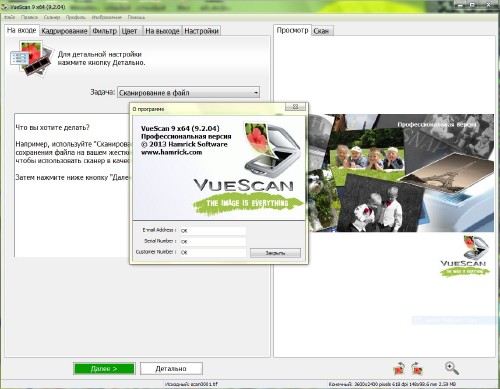
Task: Switch to the На выходе tab
Action: pos(162,31)
